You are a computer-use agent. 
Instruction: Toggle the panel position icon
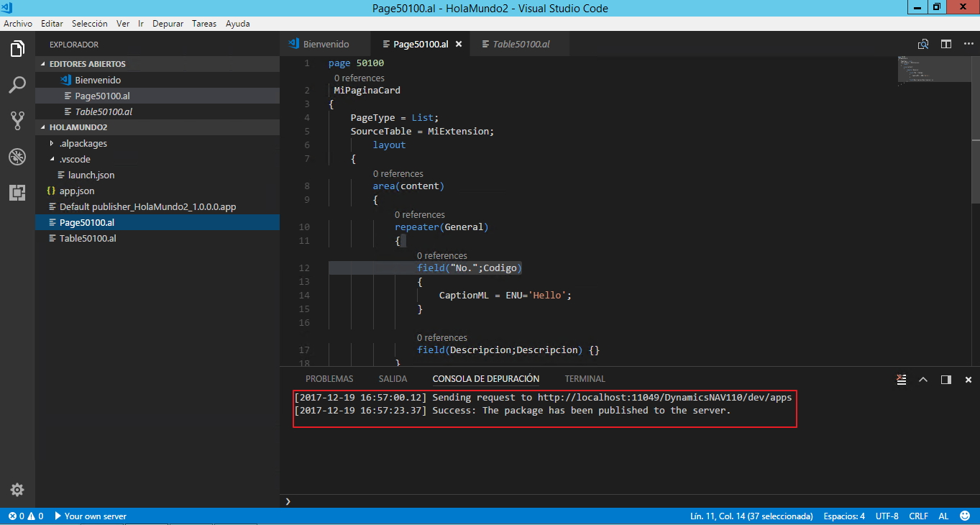point(946,379)
